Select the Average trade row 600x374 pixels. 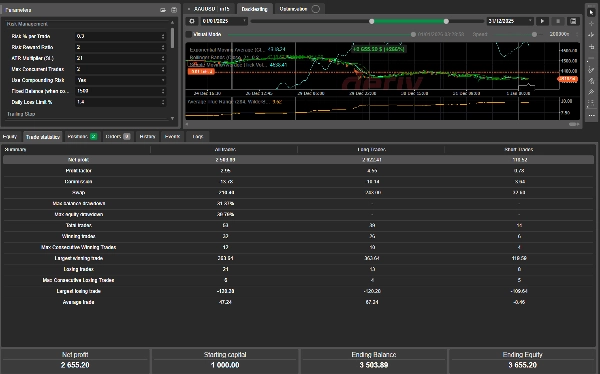(x=298, y=302)
